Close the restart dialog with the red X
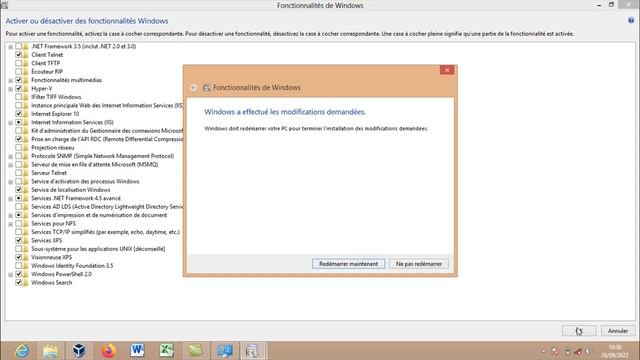The image size is (640, 360). [447, 70]
